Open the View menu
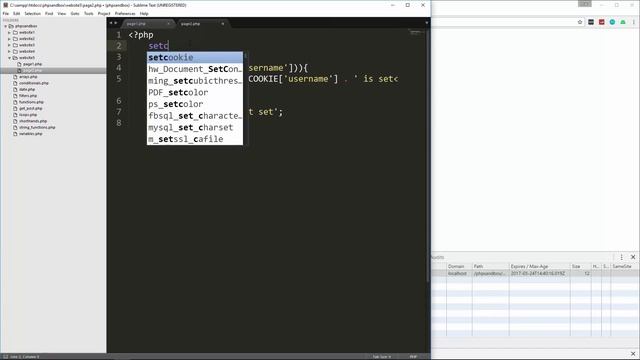The height and width of the screenshot is (360, 640). (62, 13)
